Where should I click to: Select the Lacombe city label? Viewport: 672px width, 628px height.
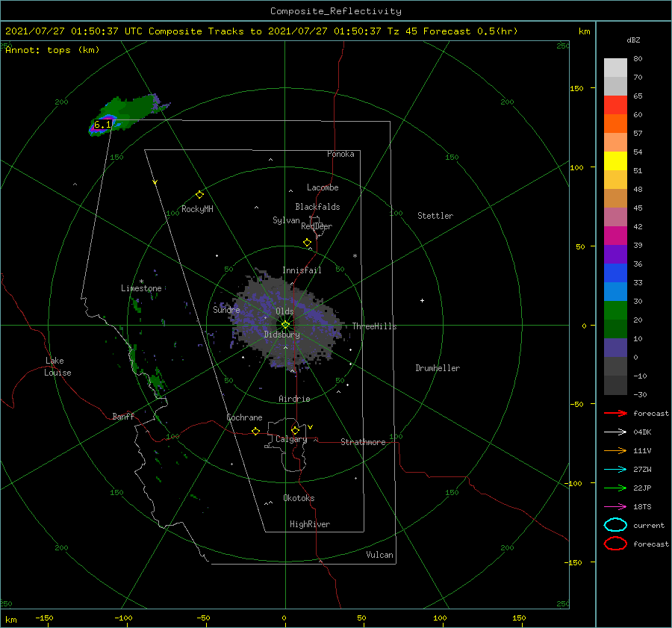pyautogui.click(x=323, y=187)
